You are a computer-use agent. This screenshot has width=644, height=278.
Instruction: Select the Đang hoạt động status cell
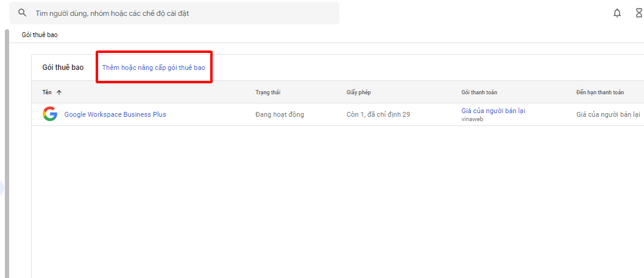pyautogui.click(x=280, y=114)
